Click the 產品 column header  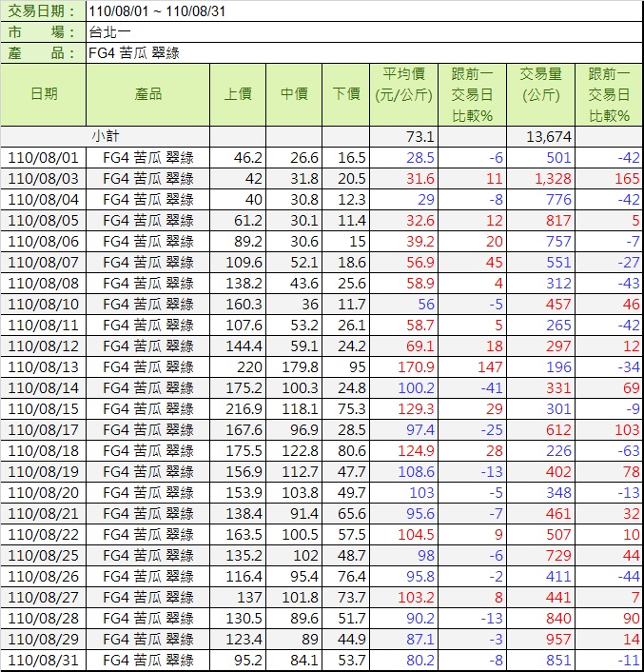click(147, 94)
